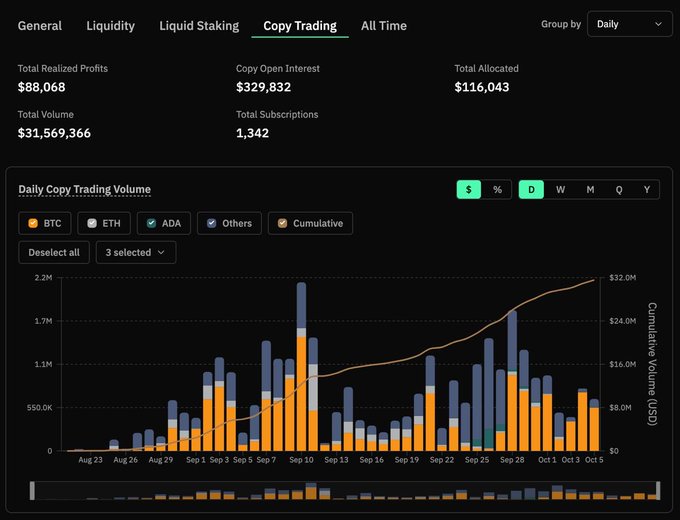Select the Y yearly interval
The height and width of the screenshot is (520, 680).
tap(647, 190)
